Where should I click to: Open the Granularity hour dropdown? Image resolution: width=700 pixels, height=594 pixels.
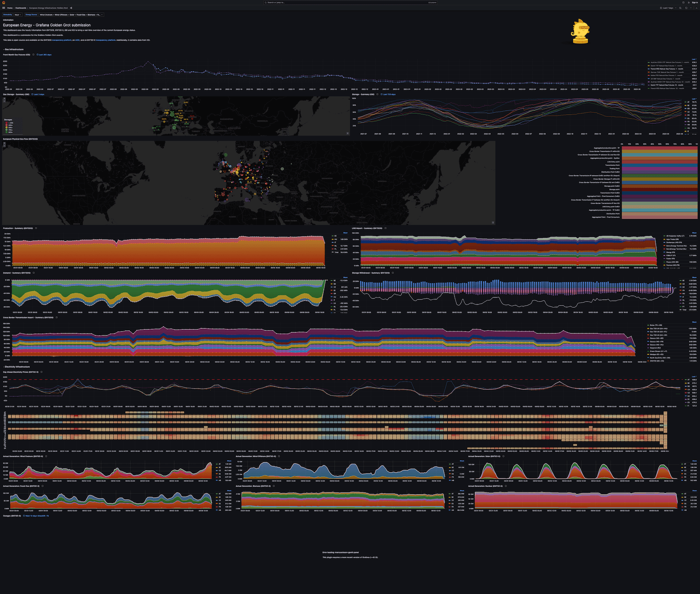pyautogui.click(x=17, y=14)
